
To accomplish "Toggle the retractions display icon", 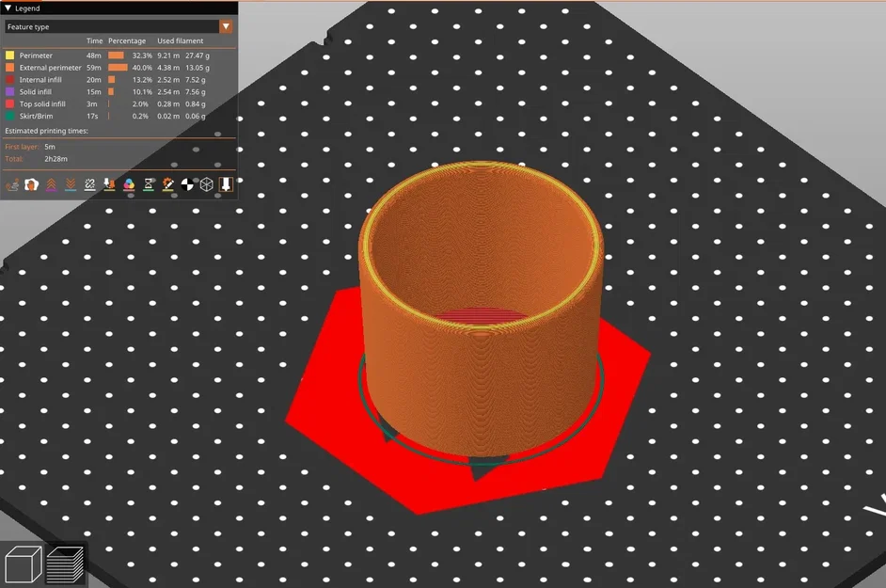I will point(52,184).
